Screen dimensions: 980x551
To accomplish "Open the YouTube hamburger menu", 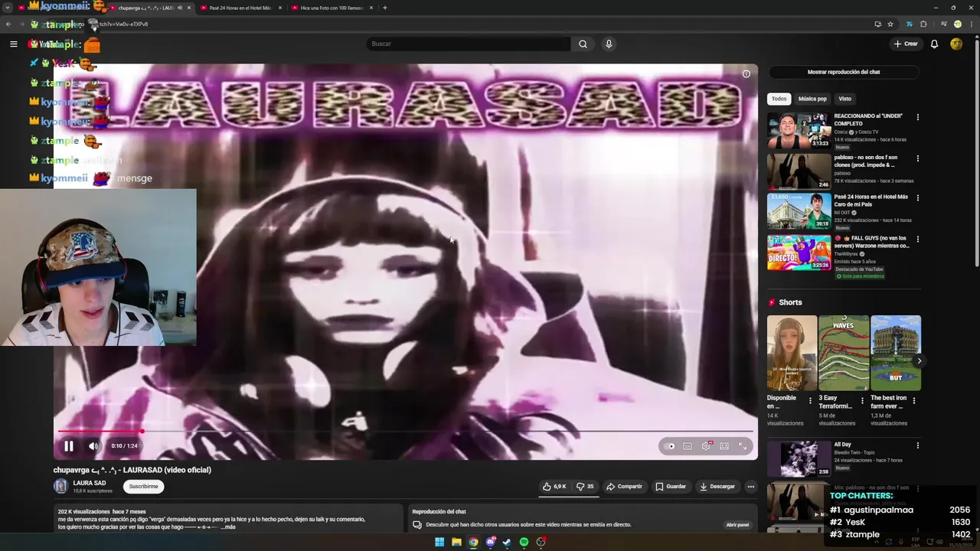I will click(13, 44).
